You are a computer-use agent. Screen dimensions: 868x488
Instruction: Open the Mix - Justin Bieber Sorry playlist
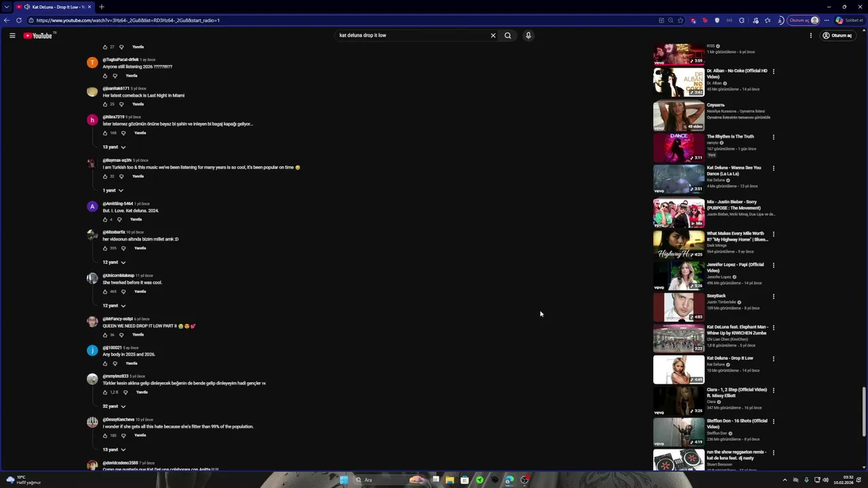[x=734, y=205]
